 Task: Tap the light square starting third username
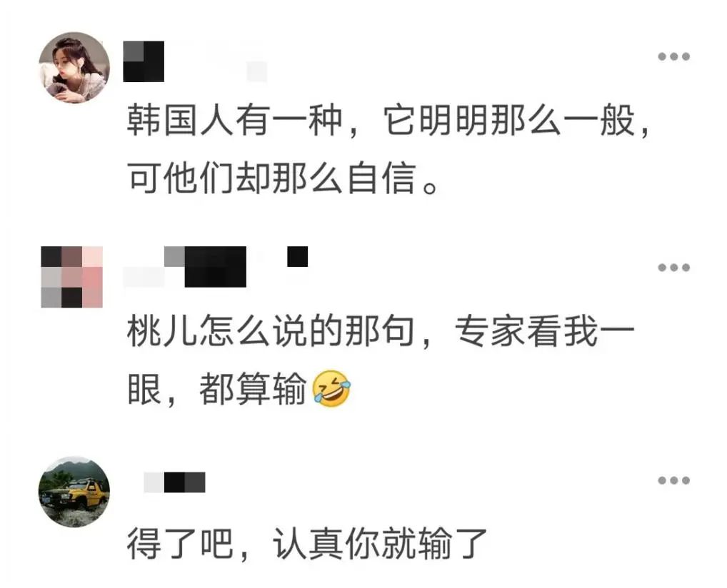(154, 482)
